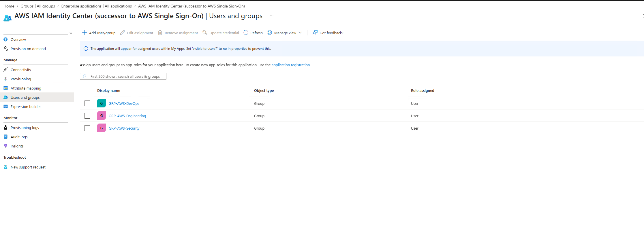Screen dimensions: 644x237
Task: Click the New support request icon
Action: pos(5,167)
